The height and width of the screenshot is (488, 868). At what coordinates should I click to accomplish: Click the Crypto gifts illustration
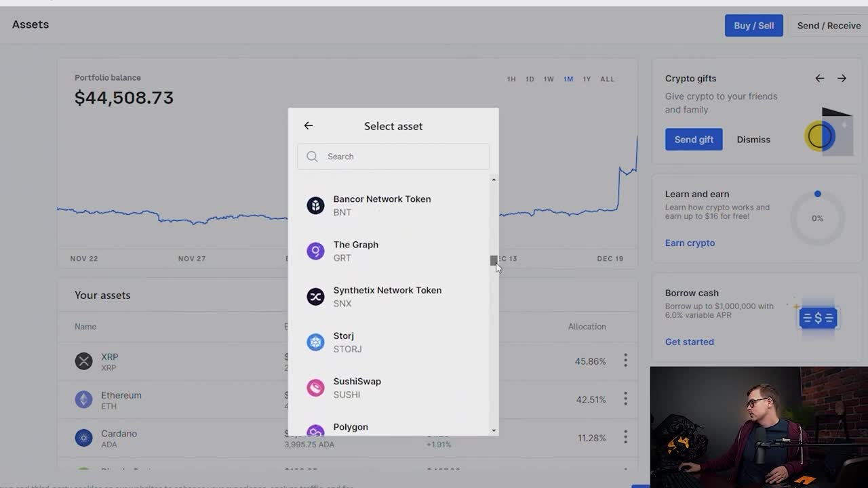(x=829, y=131)
